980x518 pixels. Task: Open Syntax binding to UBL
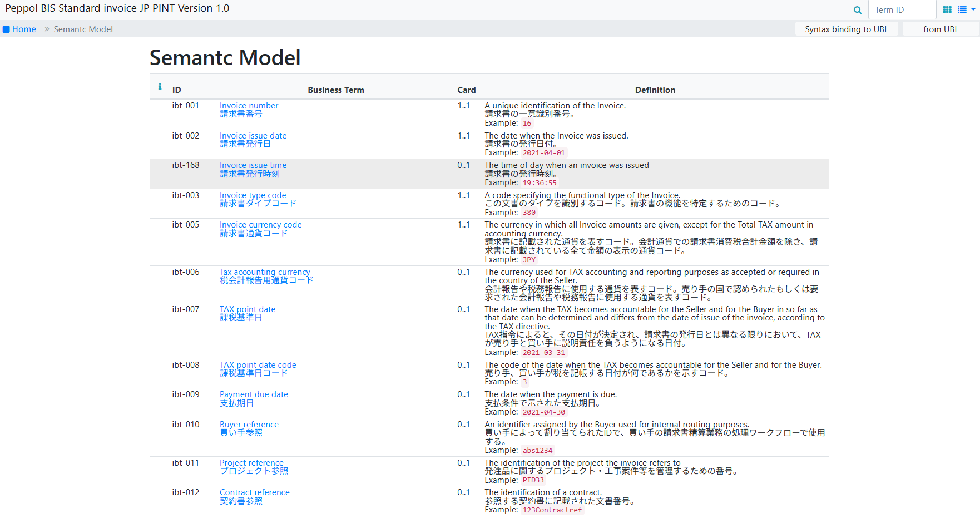coord(847,29)
